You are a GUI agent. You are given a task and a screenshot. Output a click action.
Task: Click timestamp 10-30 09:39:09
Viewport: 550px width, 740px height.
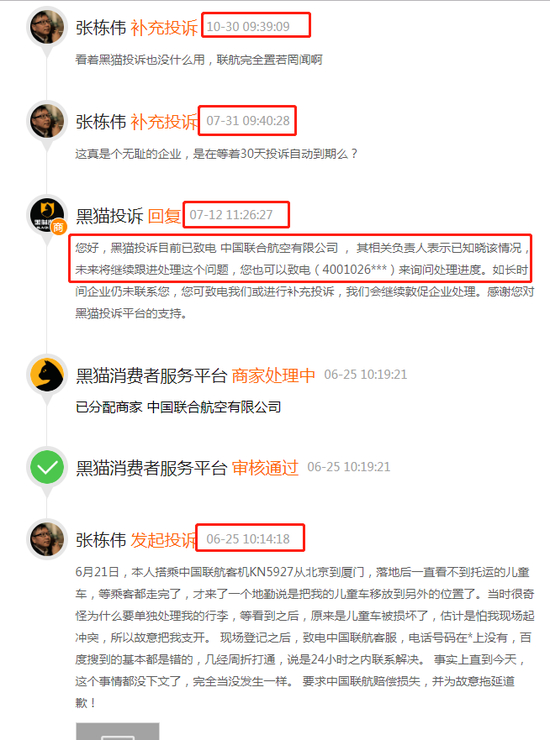click(248, 26)
